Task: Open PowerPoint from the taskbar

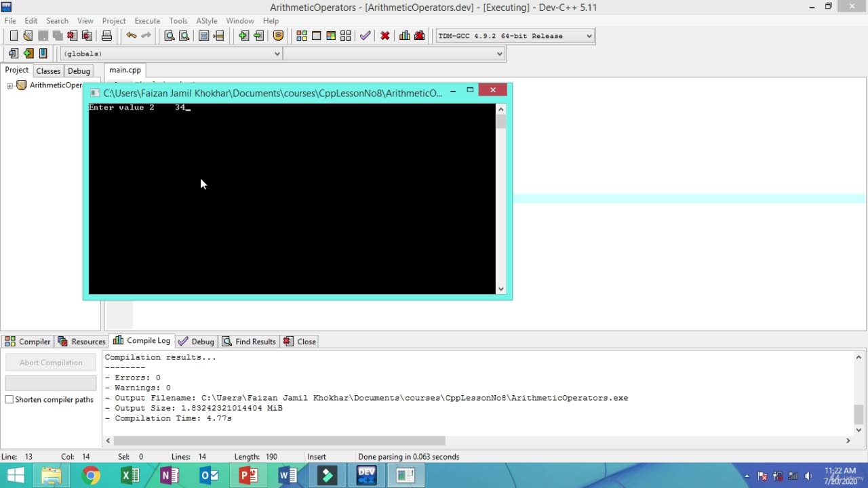Action: (x=248, y=476)
